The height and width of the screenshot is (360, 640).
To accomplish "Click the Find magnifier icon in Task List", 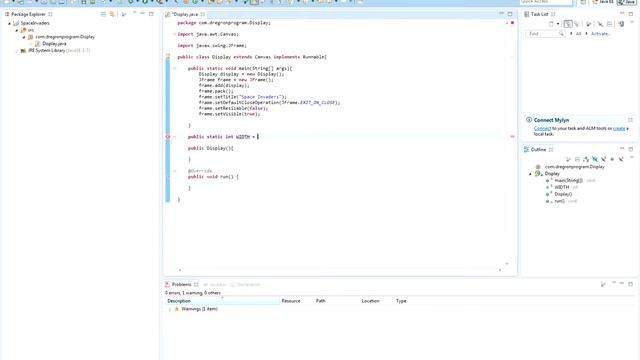I will point(562,34).
